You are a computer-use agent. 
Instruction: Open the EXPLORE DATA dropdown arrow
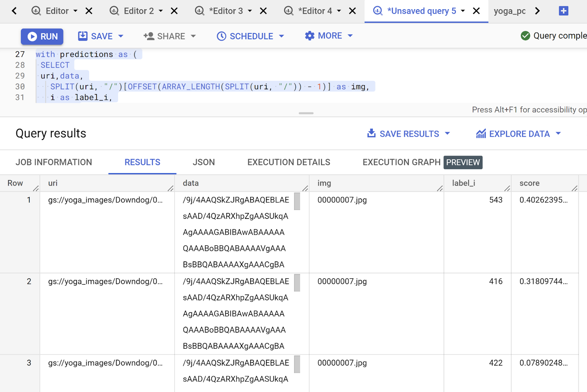tap(558, 133)
